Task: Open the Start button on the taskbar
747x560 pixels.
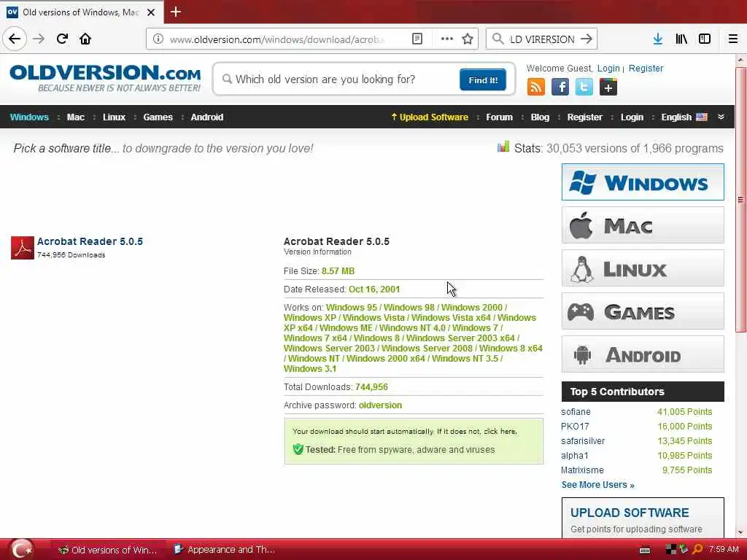Action: pyautogui.click(x=21, y=549)
